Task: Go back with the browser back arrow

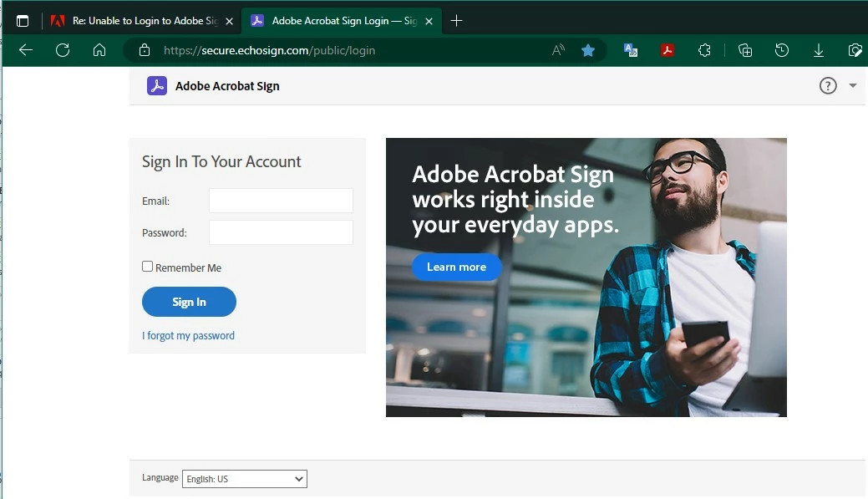Action: 25,50
